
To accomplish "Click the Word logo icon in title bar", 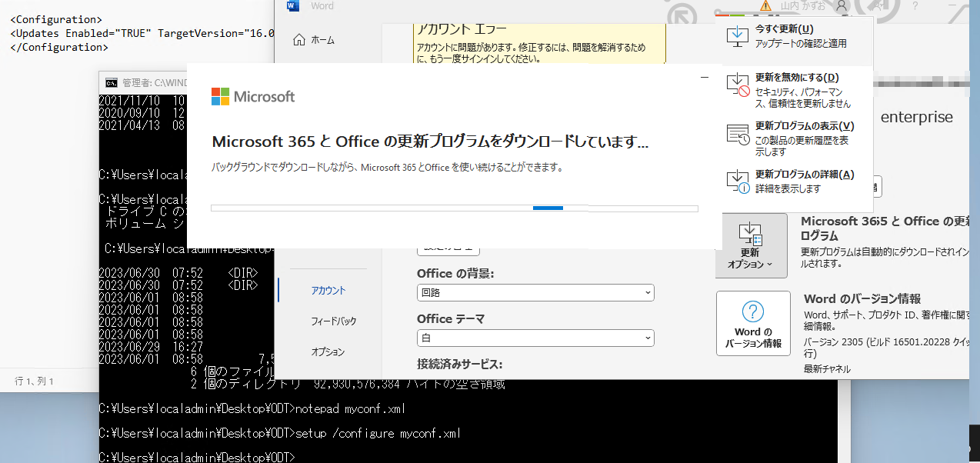I will [x=292, y=6].
